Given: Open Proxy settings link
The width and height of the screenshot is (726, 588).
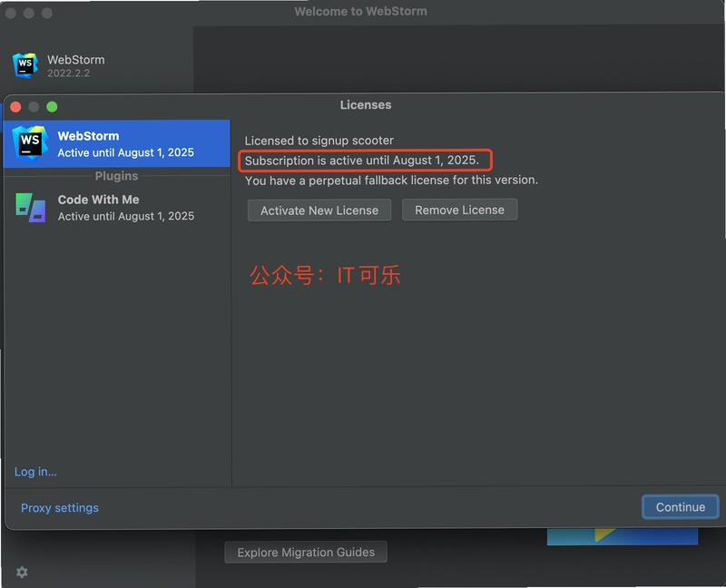Looking at the screenshot, I should [x=60, y=508].
